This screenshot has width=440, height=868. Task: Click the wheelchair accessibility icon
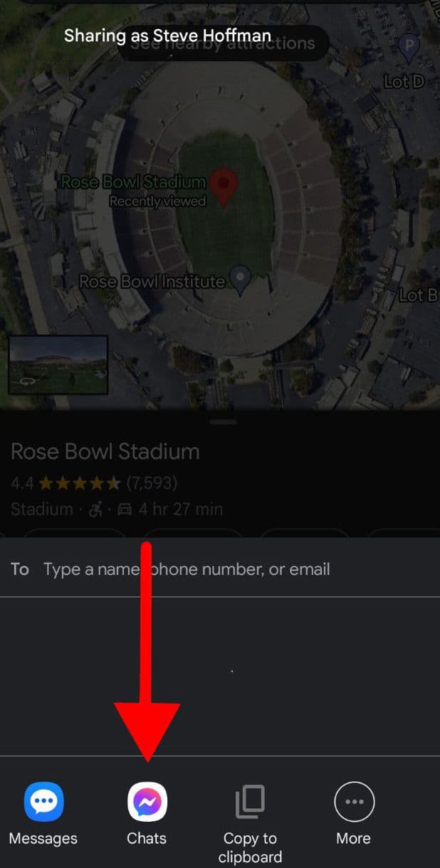click(x=94, y=509)
